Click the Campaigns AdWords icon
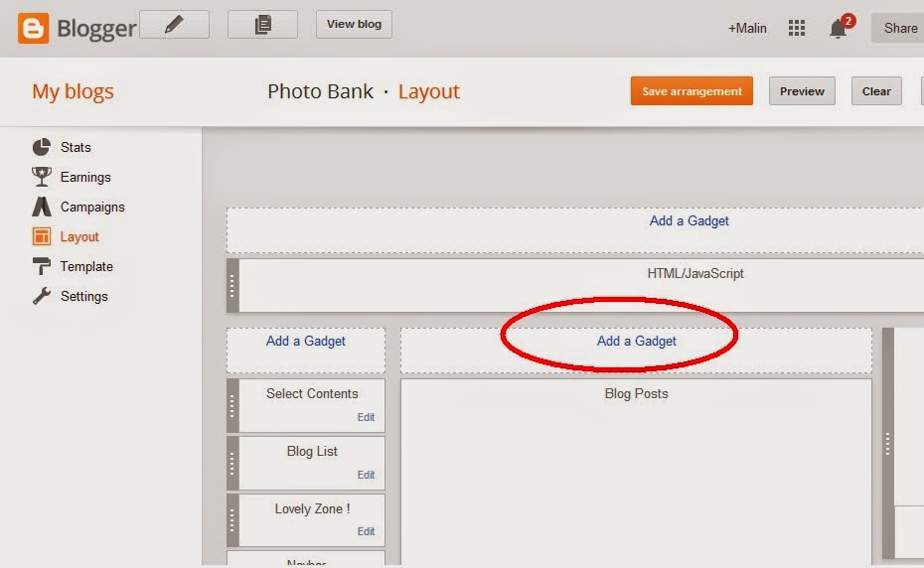 [42, 207]
